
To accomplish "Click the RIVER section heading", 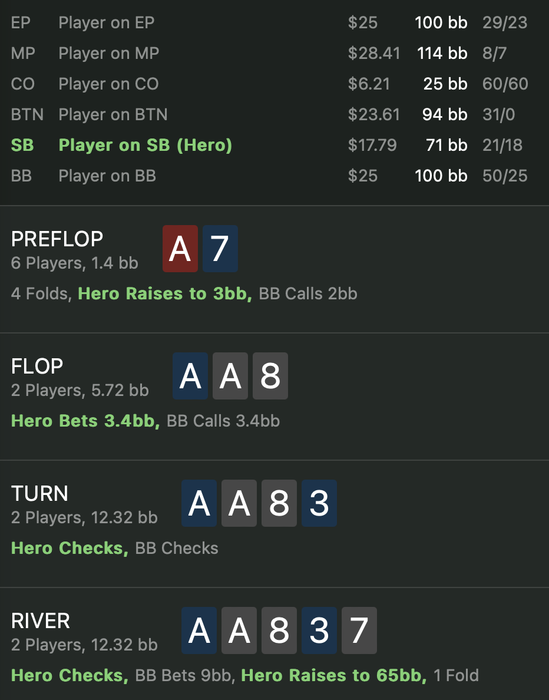I will [41, 621].
